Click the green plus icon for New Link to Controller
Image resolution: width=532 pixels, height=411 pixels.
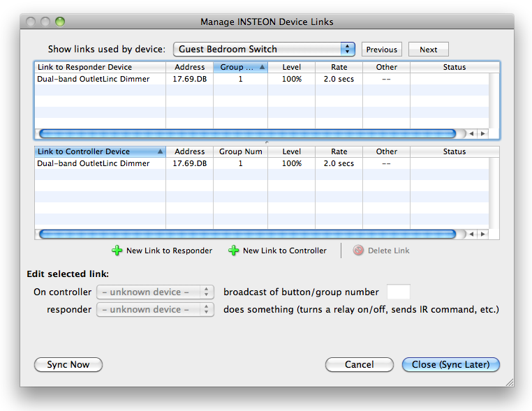pos(233,251)
